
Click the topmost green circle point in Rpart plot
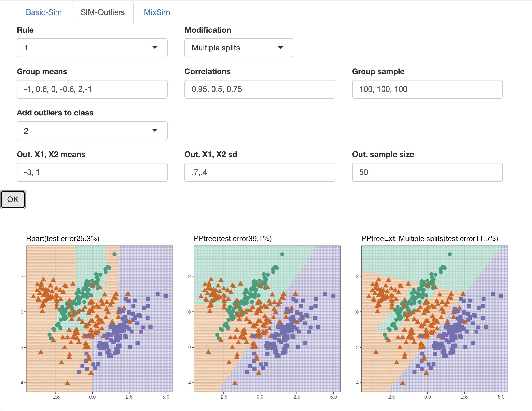[x=115, y=254]
